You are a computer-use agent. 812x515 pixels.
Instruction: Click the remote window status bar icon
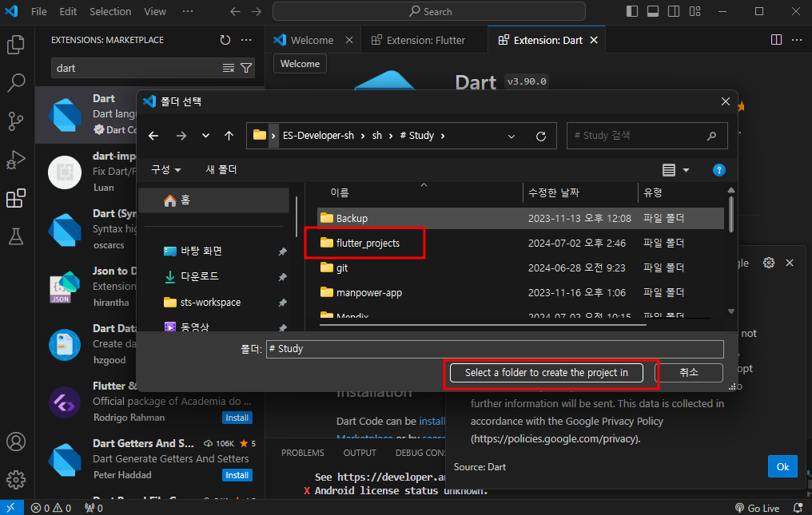pyautogui.click(x=11, y=508)
